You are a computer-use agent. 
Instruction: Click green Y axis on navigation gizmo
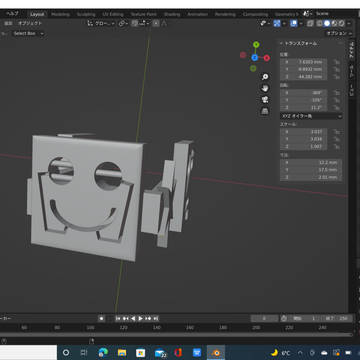click(x=256, y=44)
